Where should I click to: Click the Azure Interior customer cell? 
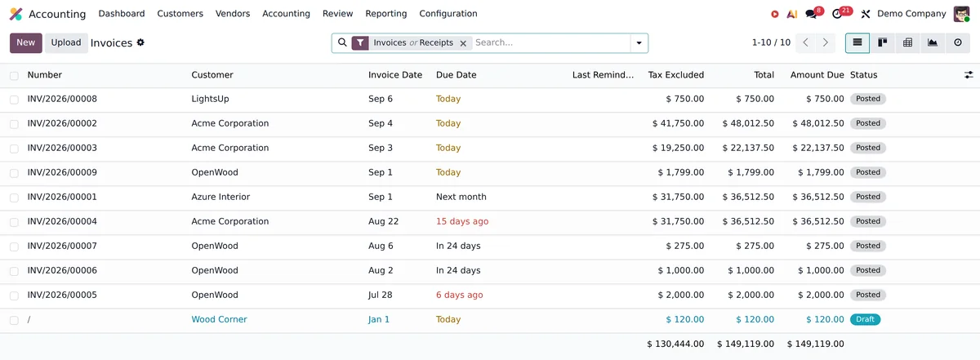click(x=220, y=198)
